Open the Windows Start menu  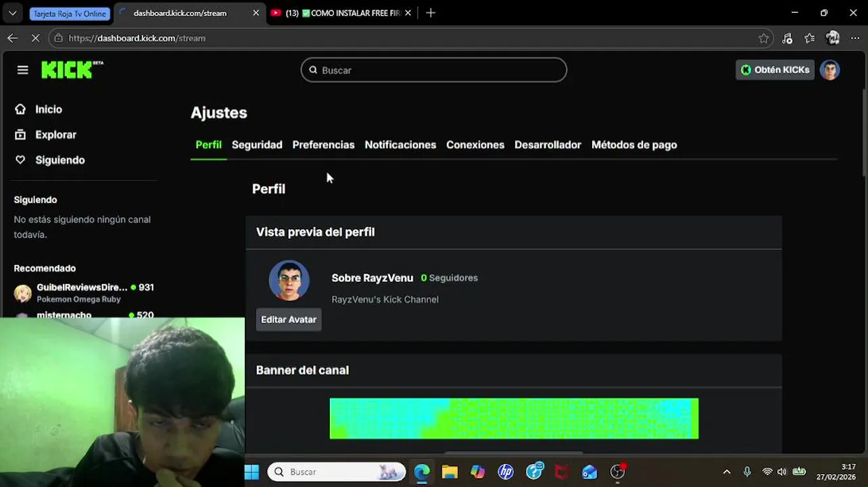click(x=251, y=471)
